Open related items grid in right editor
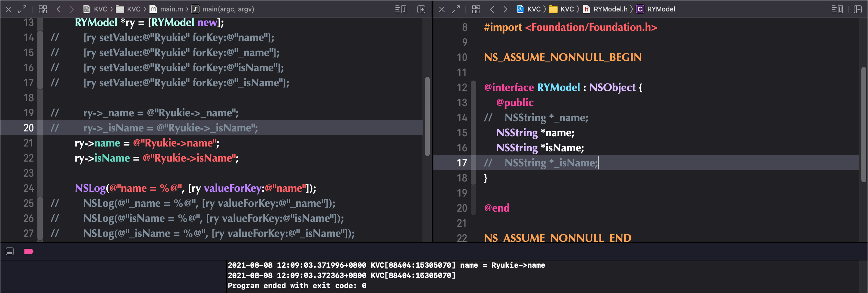The width and height of the screenshot is (868, 293). 476,9
